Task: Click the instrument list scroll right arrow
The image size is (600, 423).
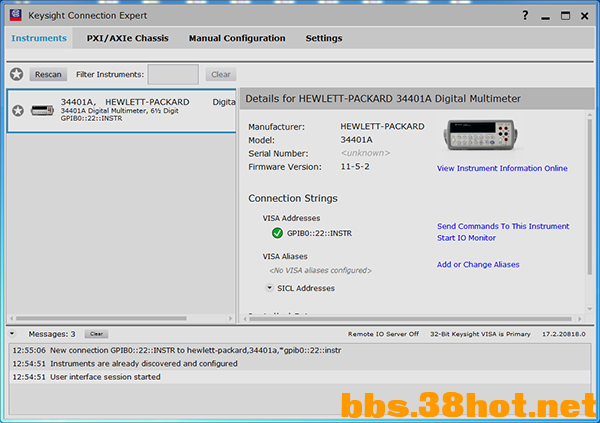Action: pyautogui.click(x=230, y=318)
